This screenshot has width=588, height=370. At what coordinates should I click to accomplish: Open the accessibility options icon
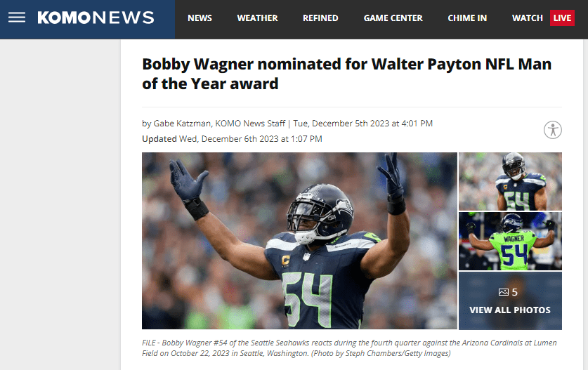[x=553, y=130]
